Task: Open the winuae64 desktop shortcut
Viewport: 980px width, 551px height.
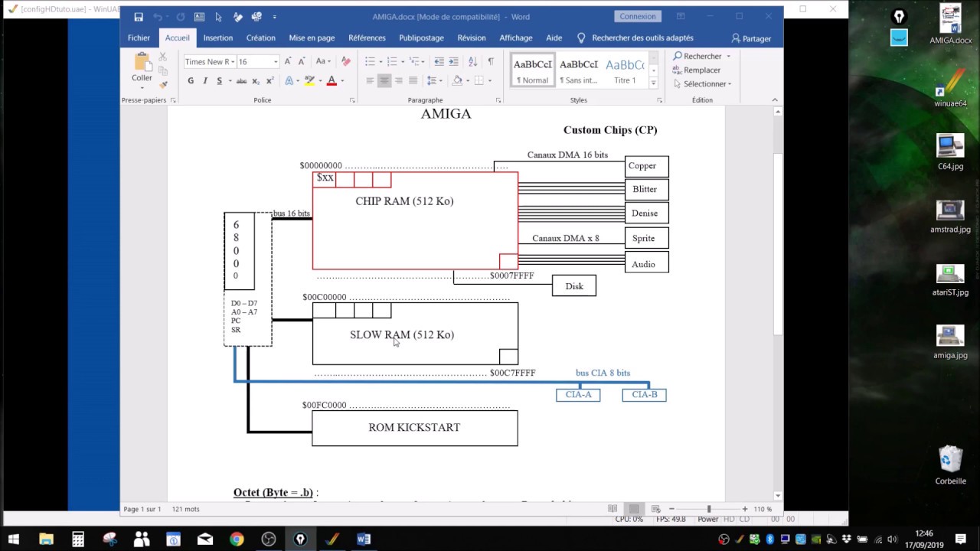Action: (x=950, y=88)
